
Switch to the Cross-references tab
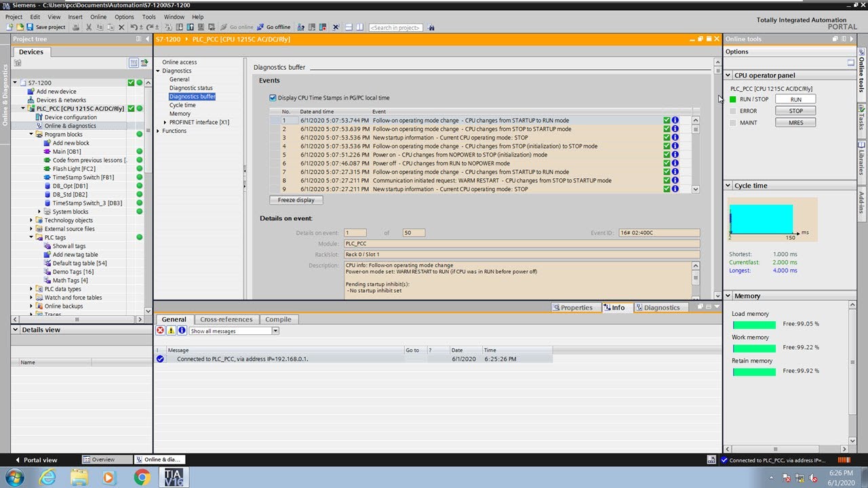[x=226, y=319]
